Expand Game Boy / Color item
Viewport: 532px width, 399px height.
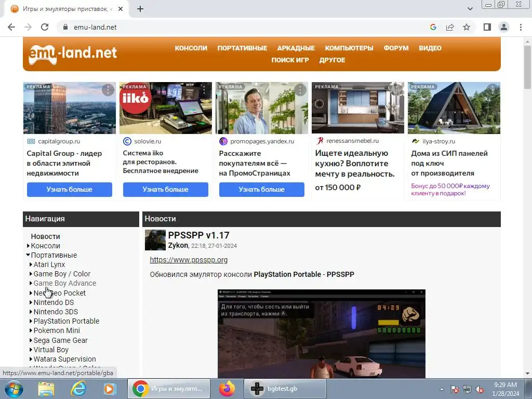coord(31,274)
